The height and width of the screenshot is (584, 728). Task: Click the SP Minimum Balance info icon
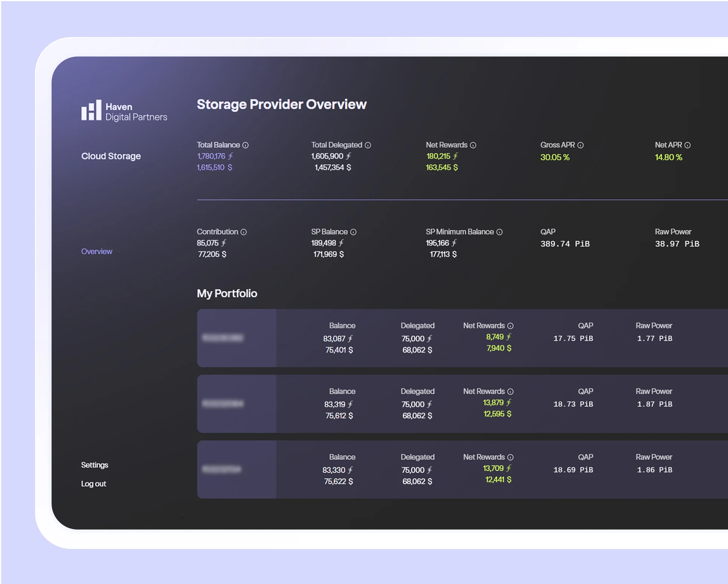pyautogui.click(x=500, y=232)
